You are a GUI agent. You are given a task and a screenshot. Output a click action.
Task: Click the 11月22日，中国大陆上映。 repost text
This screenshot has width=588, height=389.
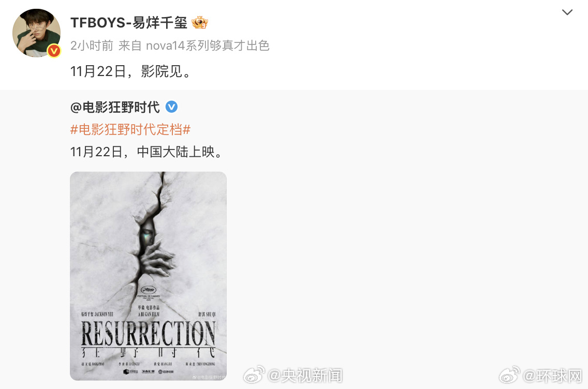click(x=148, y=152)
